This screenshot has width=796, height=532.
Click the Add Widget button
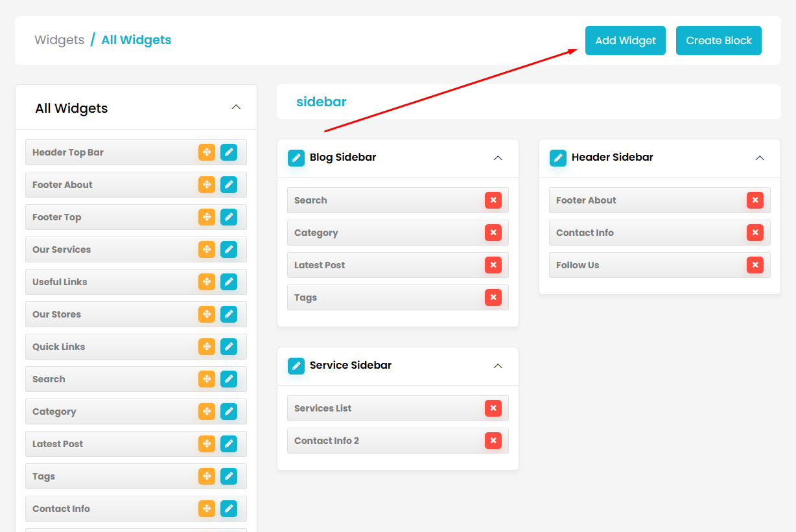click(x=625, y=40)
